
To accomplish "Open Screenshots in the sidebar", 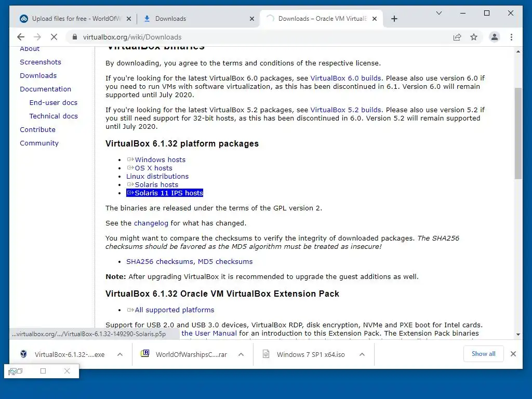I will click(41, 62).
